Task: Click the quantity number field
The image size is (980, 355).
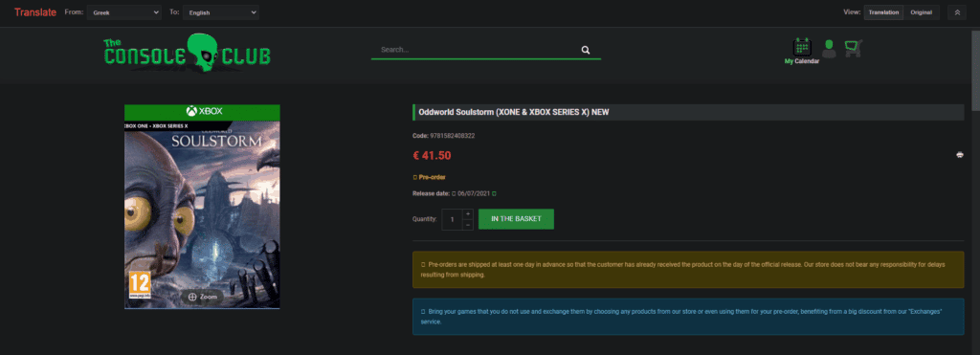Action: point(453,219)
